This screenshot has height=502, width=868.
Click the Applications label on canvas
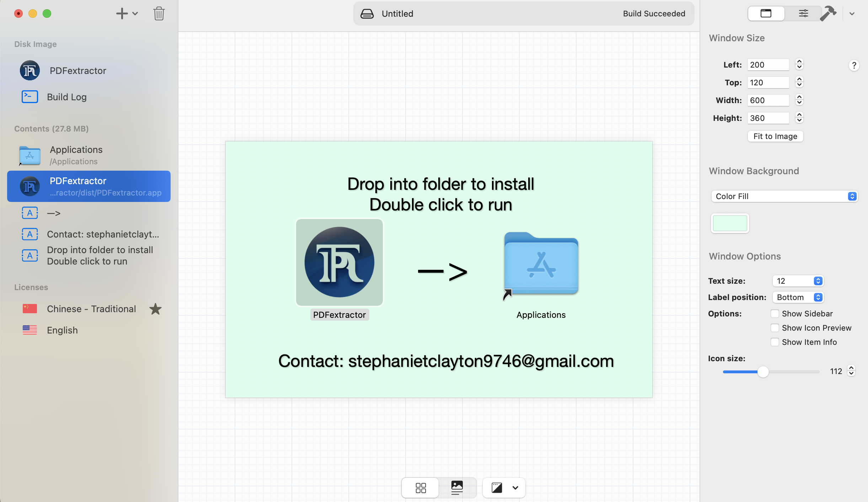pyautogui.click(x=541, y=315)
